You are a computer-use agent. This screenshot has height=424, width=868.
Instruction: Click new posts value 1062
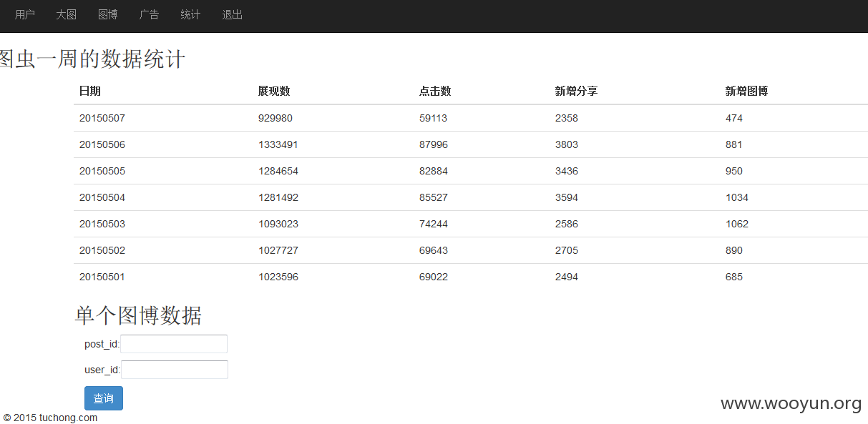tap(737, 224)
